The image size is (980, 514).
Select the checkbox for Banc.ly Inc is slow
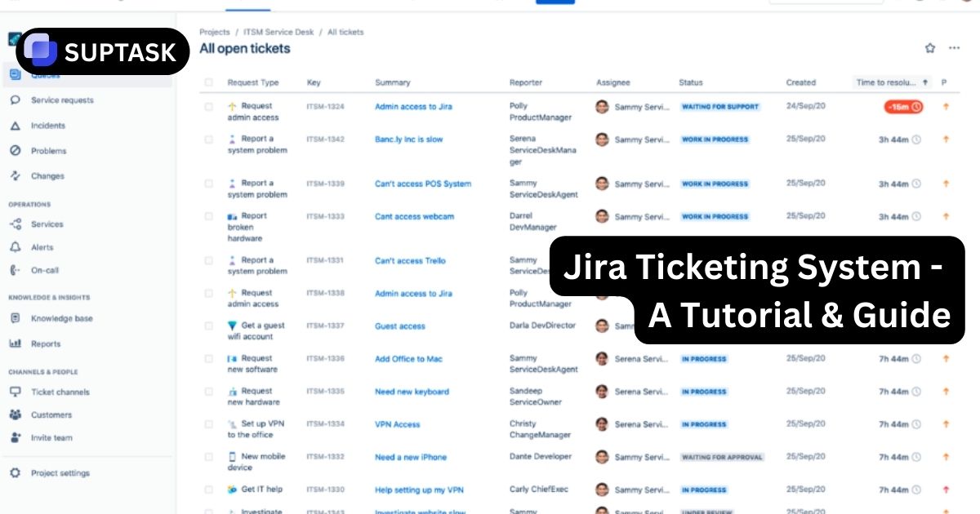coord(208,140)
